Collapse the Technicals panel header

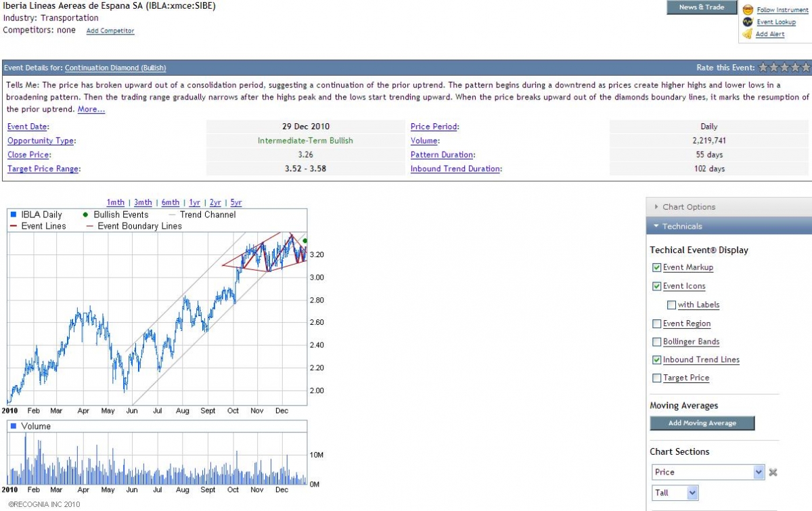tap(682, 226)
